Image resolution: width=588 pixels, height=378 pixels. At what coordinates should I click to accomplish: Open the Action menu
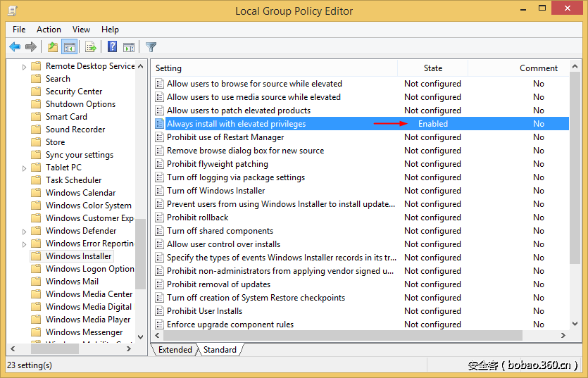[49, 30]
